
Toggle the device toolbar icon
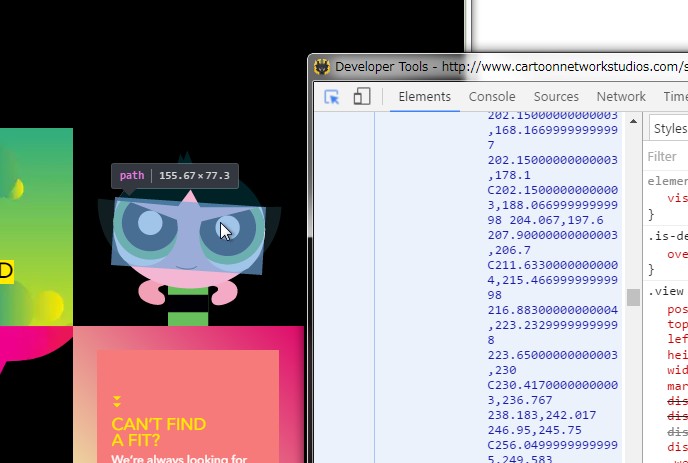click(x=362, y=97)
